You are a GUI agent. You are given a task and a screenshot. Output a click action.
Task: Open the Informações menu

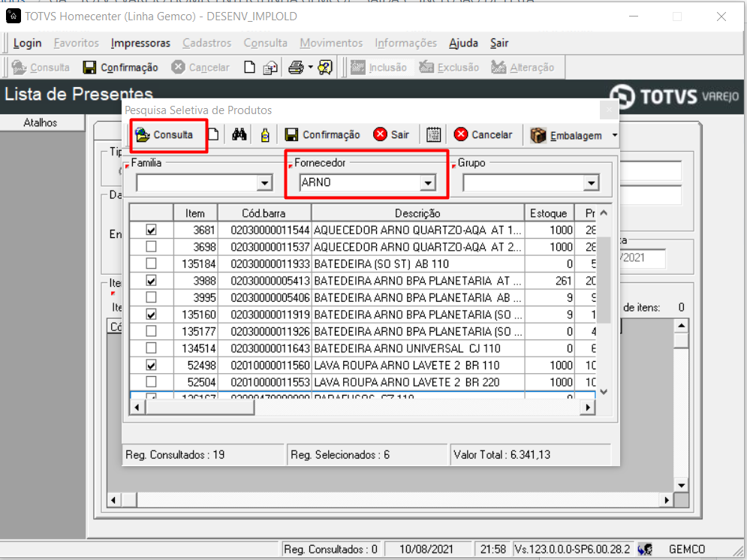(406, 43)
